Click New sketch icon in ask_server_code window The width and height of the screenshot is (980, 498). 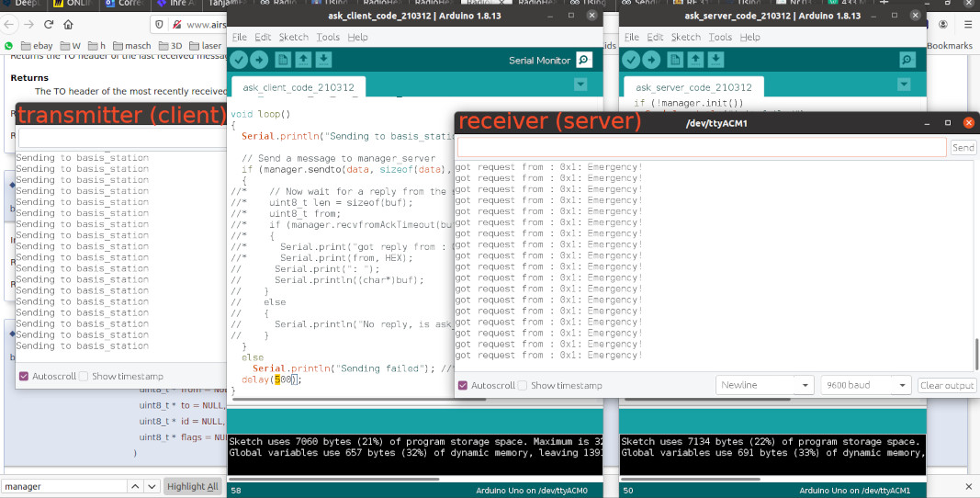click(x=675, y=60)
